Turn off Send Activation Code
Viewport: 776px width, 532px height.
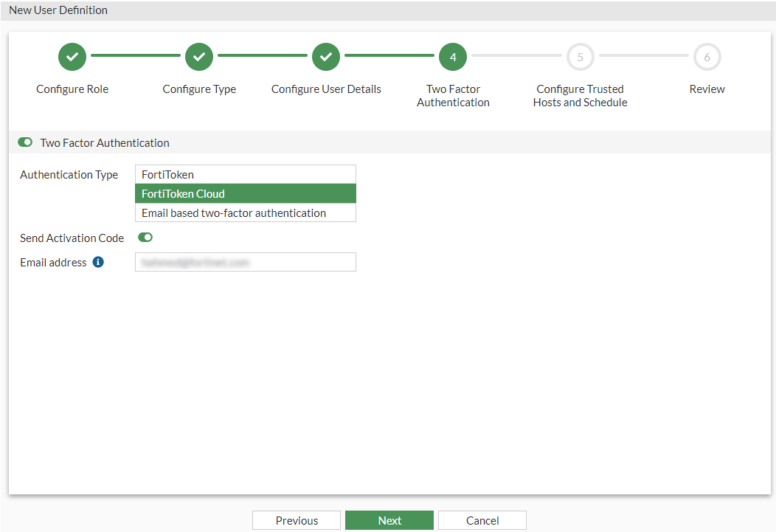click(145, 237)
